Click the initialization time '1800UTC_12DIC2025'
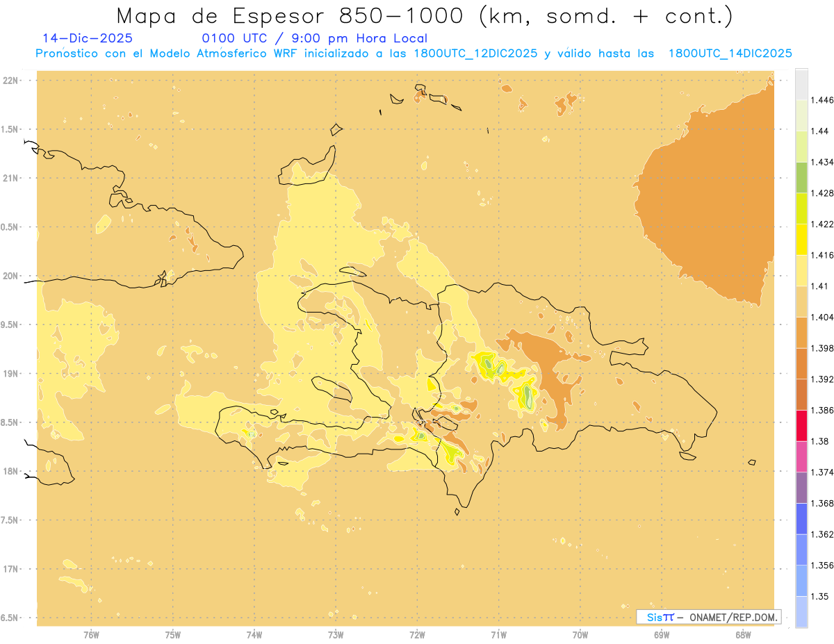The height and width of the screenshot is (644, 834). [x=475, y=53]
